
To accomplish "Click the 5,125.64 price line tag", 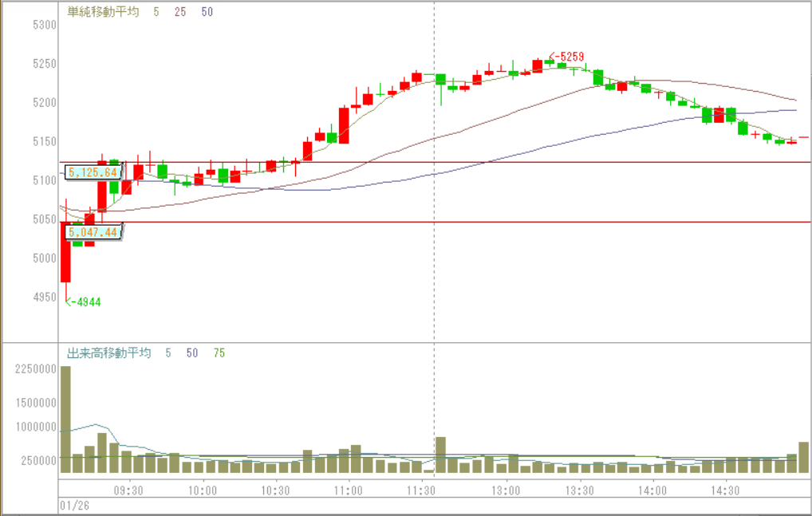I will point(93,171).
